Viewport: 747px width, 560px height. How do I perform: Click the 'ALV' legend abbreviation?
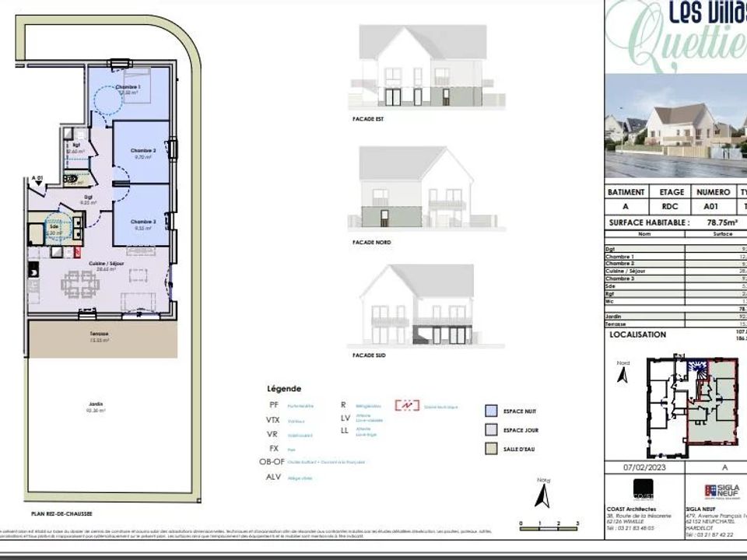coord(273,477)
